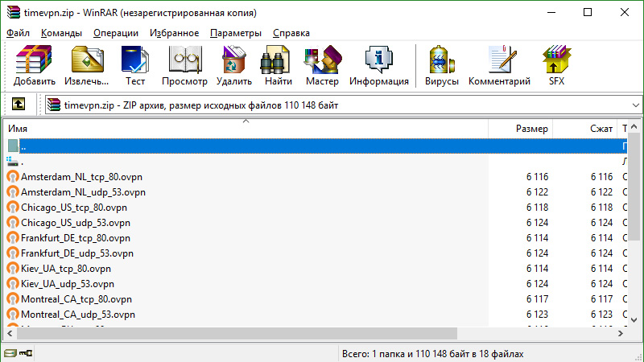The height and width of the screenshot is (362, 644).
Task: Open the Файл menu
Action: pos(18,33)
